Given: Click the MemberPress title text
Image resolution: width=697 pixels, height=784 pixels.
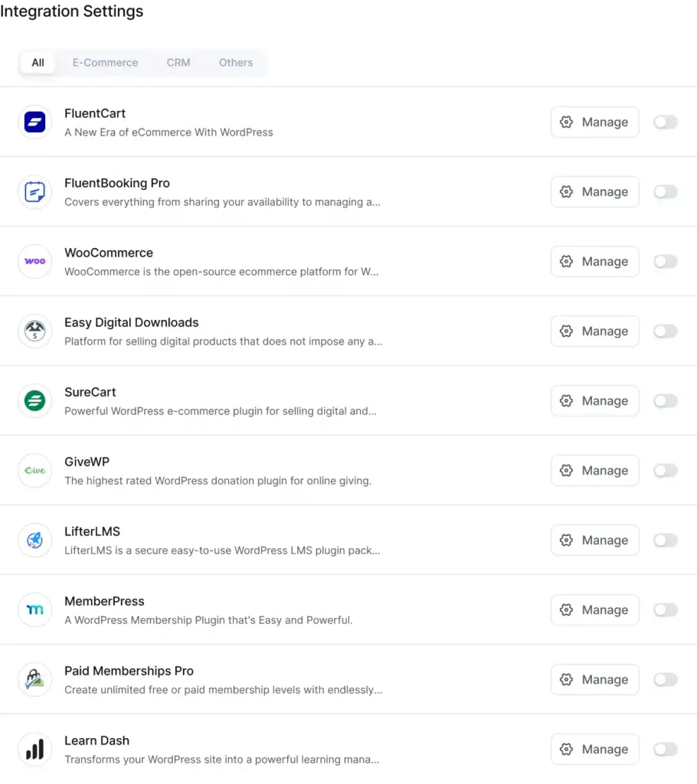Looking at the screenshot, I should pyautogui.click(x=105, y=601).
